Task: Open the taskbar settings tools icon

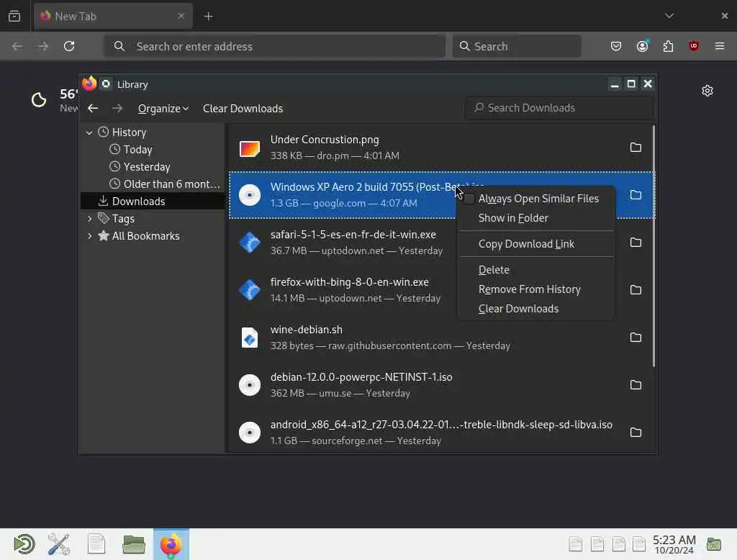Action: 59,544
